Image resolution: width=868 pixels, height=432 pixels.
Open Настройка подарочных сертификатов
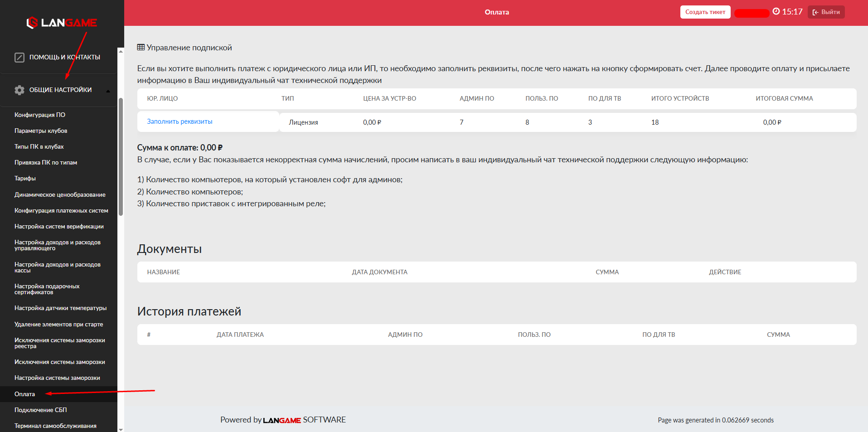click(x=47, y=289)
